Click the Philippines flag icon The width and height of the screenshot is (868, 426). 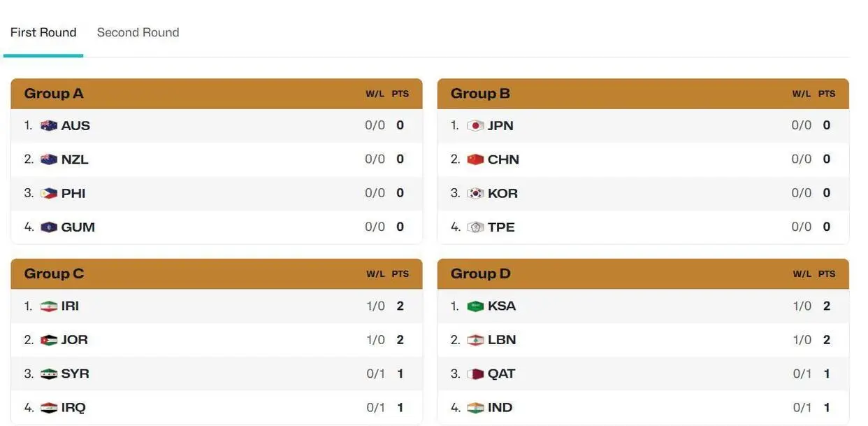49,194
